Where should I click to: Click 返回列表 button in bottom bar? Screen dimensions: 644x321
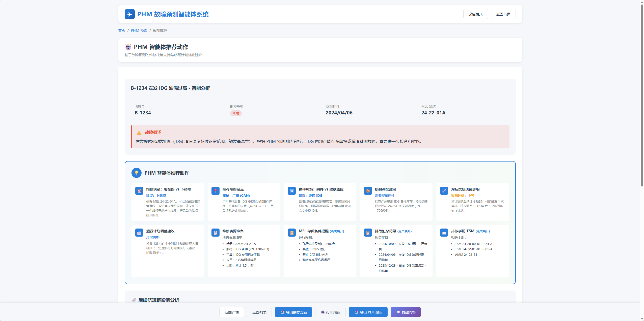tap(259, 312)
